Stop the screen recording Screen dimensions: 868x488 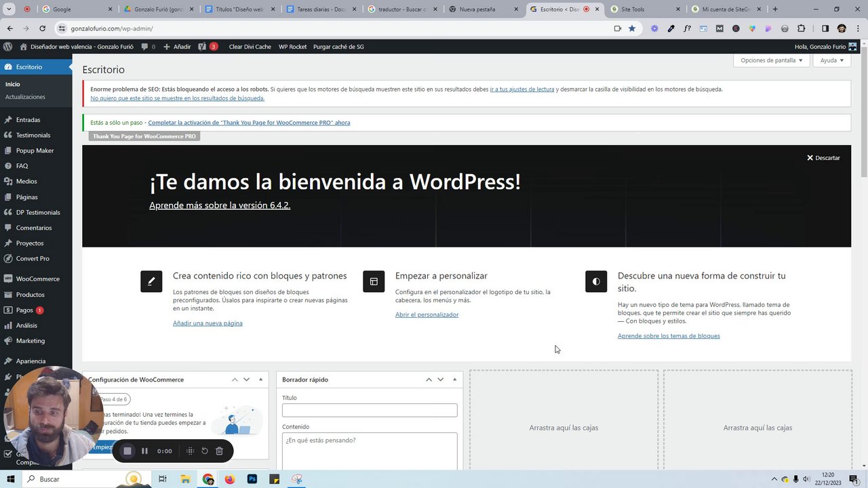pos(127,451)
